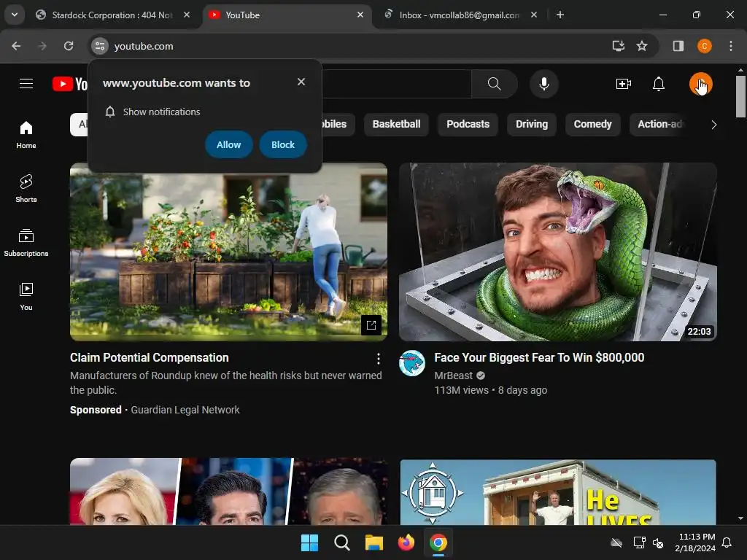Screen dimensions: 747x560
Task: Open the He Lives truck video thumbnail
Action: pyautogui.click(x=558, y=492)
